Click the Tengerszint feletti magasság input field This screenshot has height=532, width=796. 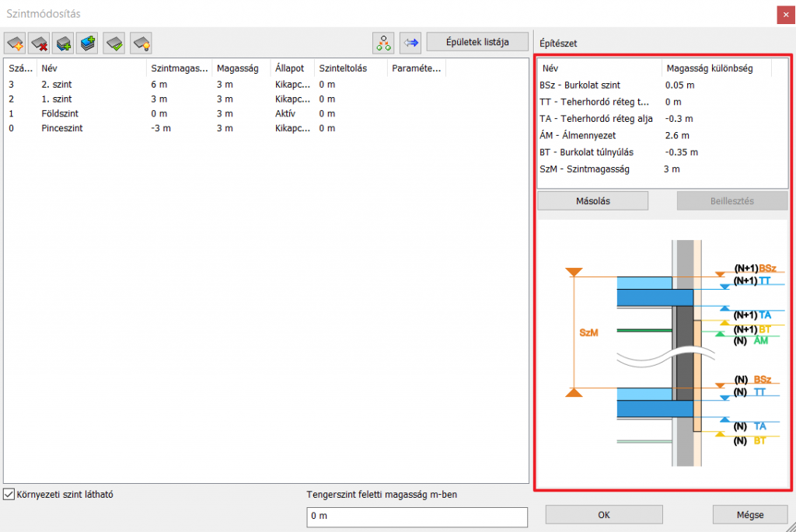pyautogui.click(x=417, y=516)
